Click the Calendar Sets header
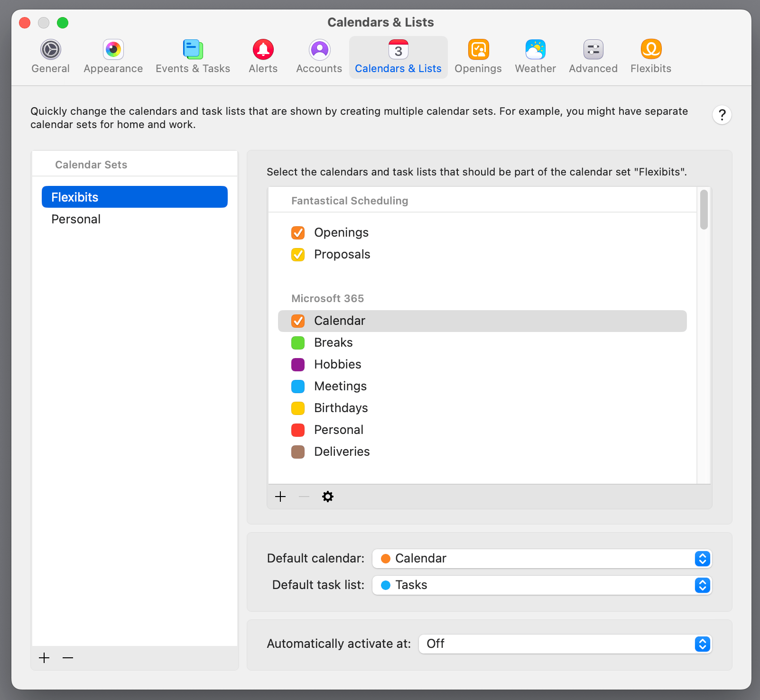This screenshot has height=700, width=760. [91, 165]
